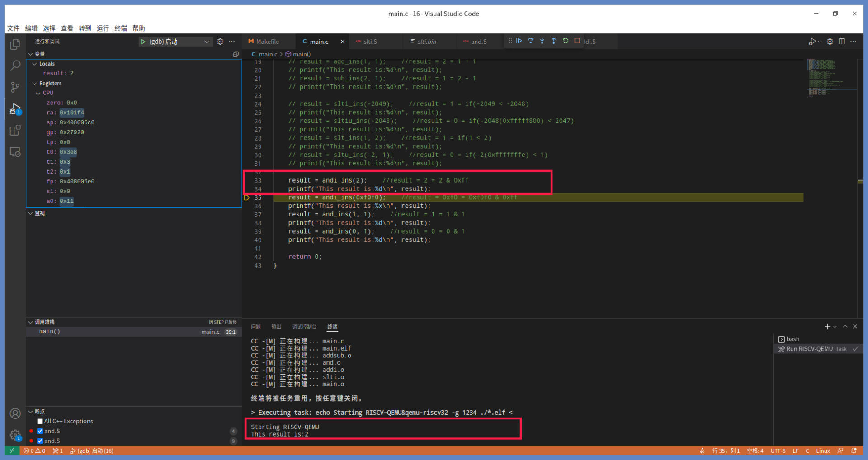Click the Step Into debug icon

[542, 41]
